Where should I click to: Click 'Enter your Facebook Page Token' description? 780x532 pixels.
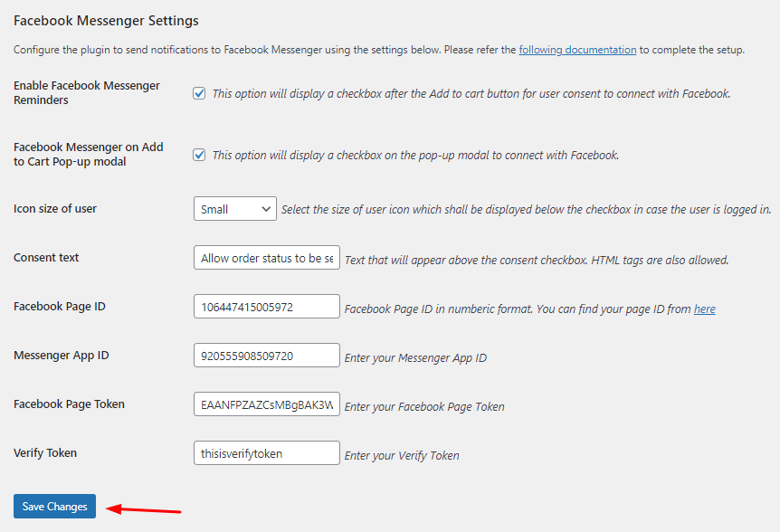click(424, 407)
